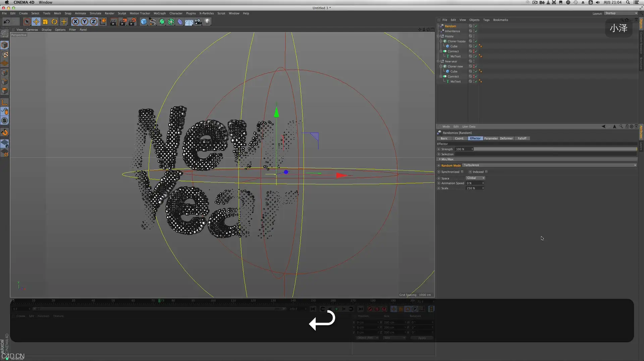This screenshot has width=644, height=361.
Task: Activate the Scale tool
Action: pyautogui.click(x=45, y=22)
